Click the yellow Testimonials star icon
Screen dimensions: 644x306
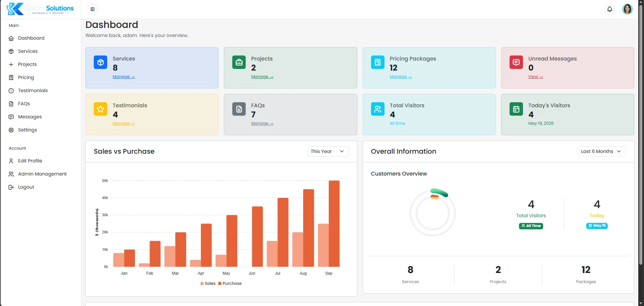click(100, 109)
